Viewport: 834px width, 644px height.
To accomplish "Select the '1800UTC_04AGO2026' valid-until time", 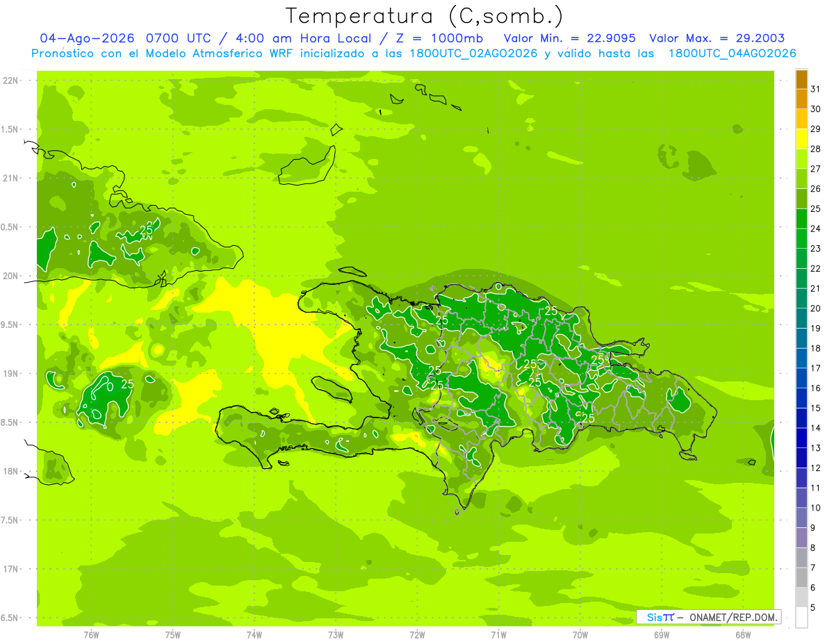I will point(732,53).
